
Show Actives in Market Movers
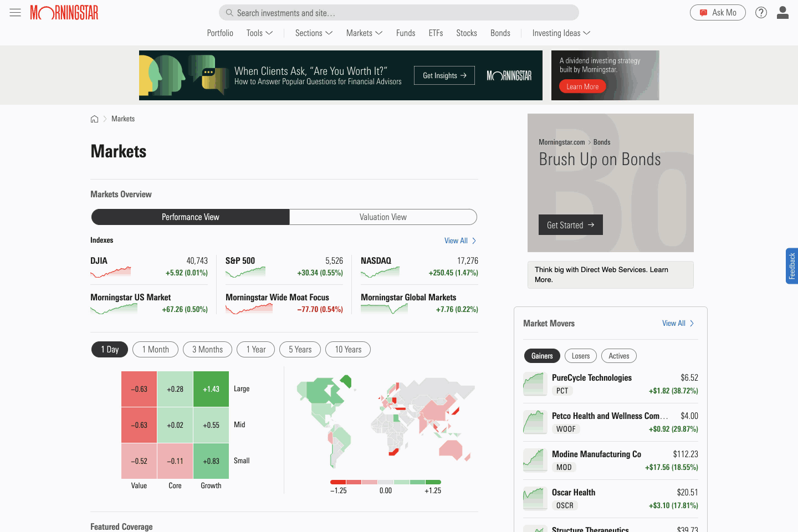[x=619, y=356]
